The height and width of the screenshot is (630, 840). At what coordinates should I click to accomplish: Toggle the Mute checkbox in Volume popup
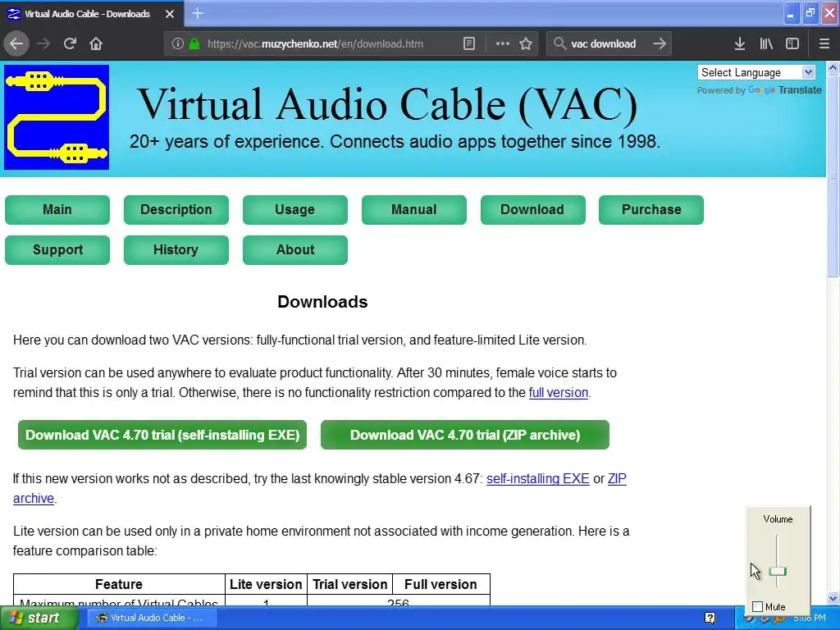757,606
